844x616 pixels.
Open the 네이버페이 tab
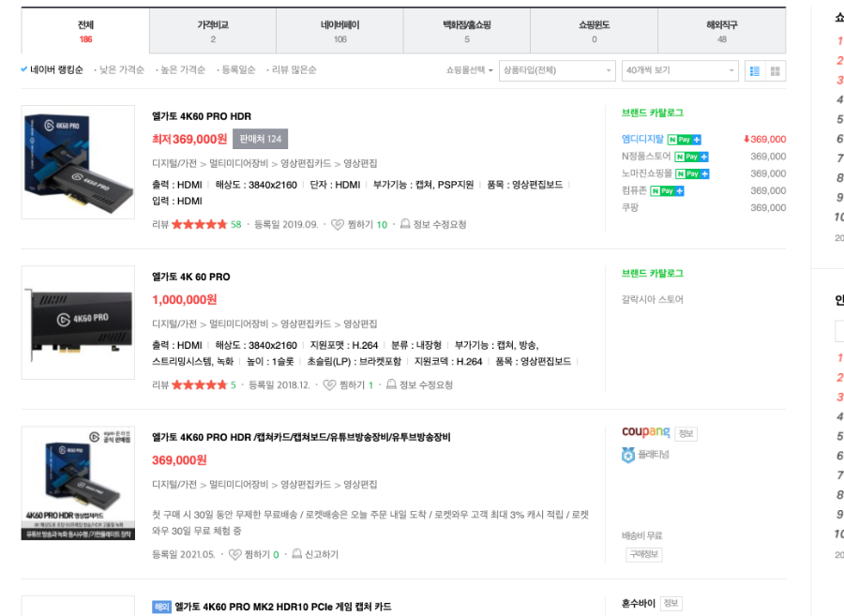(339, 31)
